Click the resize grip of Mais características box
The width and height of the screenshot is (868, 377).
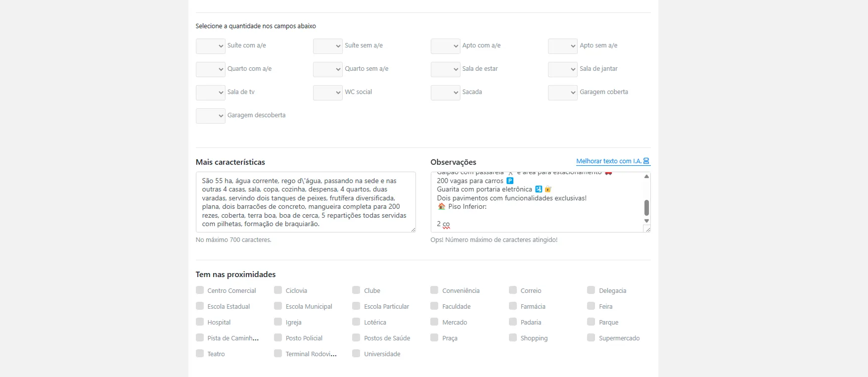[x=412, y=229]
